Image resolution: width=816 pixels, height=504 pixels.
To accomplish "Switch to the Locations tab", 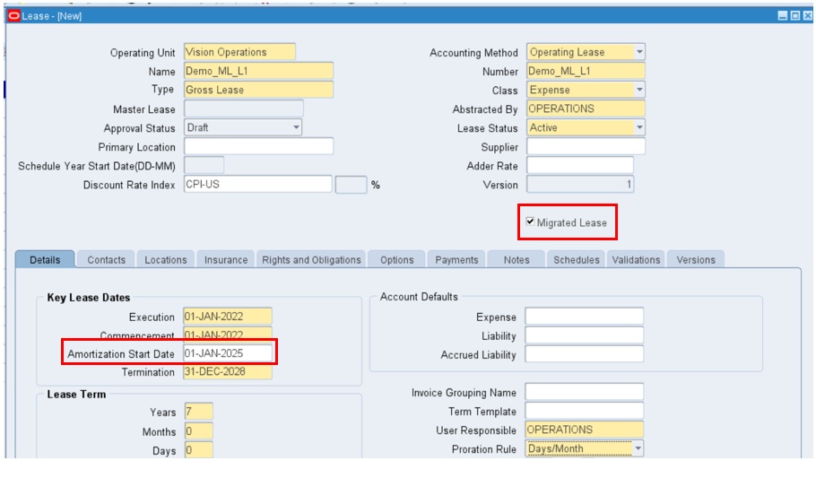I will (166, 260).
